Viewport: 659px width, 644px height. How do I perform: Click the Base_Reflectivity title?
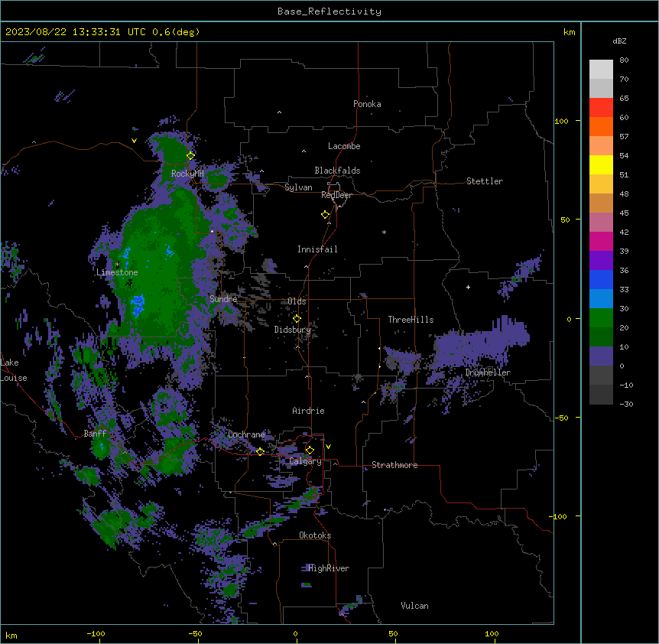click(x=329, y=11)
